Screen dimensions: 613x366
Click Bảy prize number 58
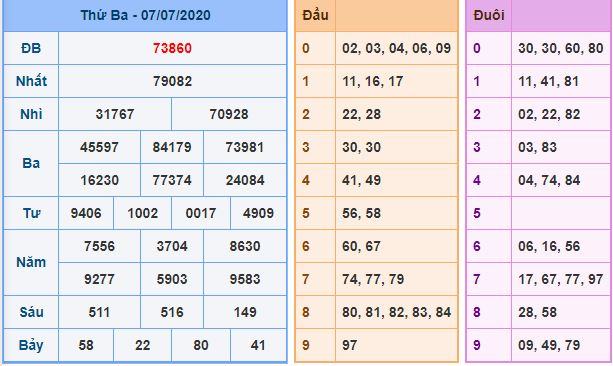point(86,345)
